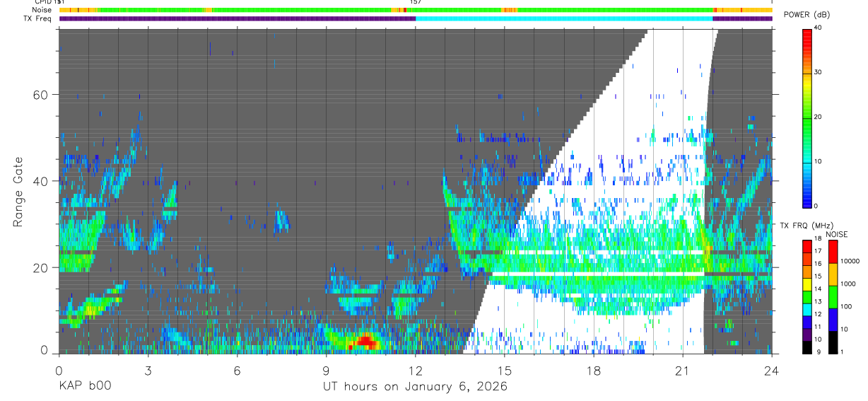Click the UT hours on January 6, 2026 title

point(415,387)
